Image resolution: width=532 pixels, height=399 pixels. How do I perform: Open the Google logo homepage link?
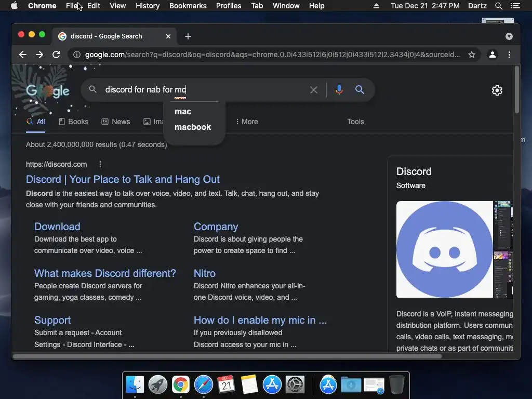pyautogui.click(x=48, y=90)
